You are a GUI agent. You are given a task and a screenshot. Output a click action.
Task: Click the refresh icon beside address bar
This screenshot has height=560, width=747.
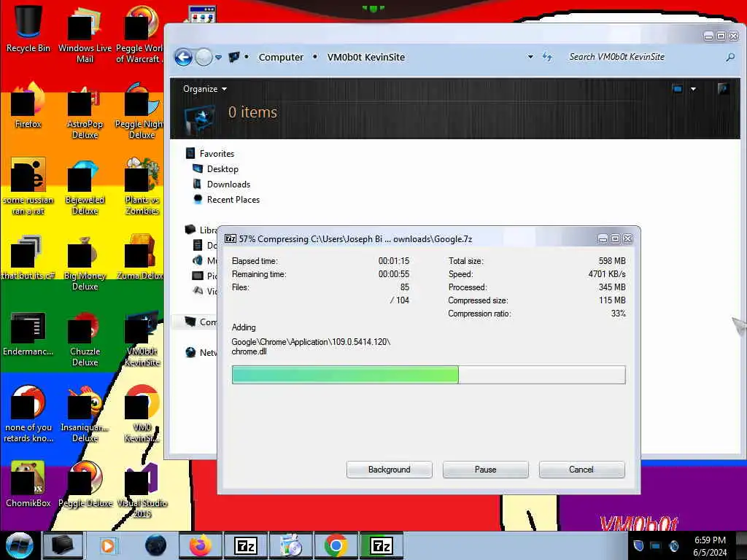(x=547, y=57)
